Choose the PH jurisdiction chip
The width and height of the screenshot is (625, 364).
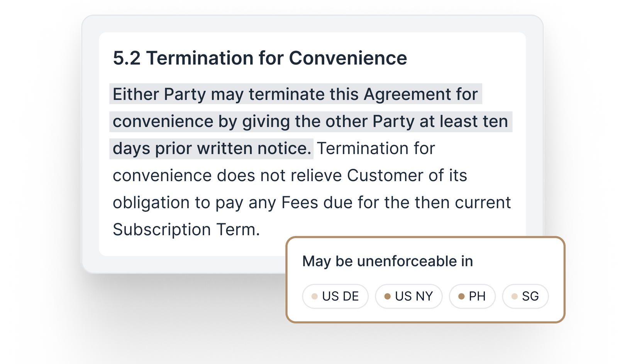472,296
